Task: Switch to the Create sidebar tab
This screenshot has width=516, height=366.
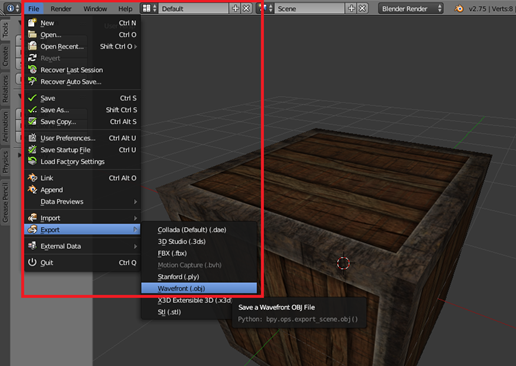Action: pos(5,56)
